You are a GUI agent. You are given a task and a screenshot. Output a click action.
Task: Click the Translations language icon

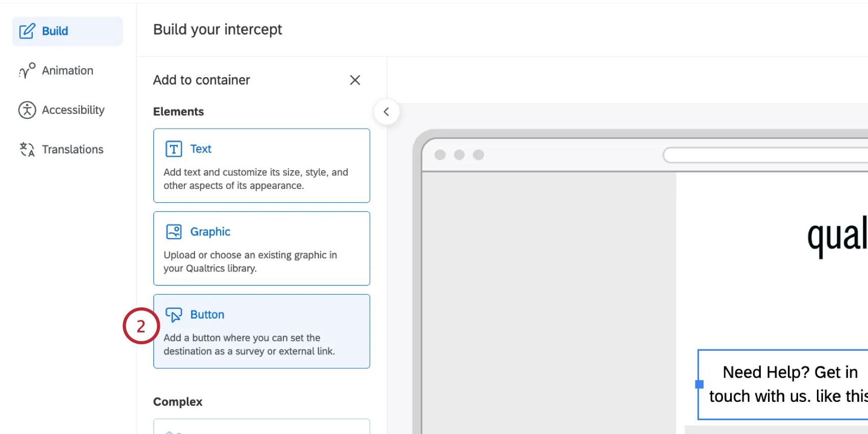(x=27, y=149)
